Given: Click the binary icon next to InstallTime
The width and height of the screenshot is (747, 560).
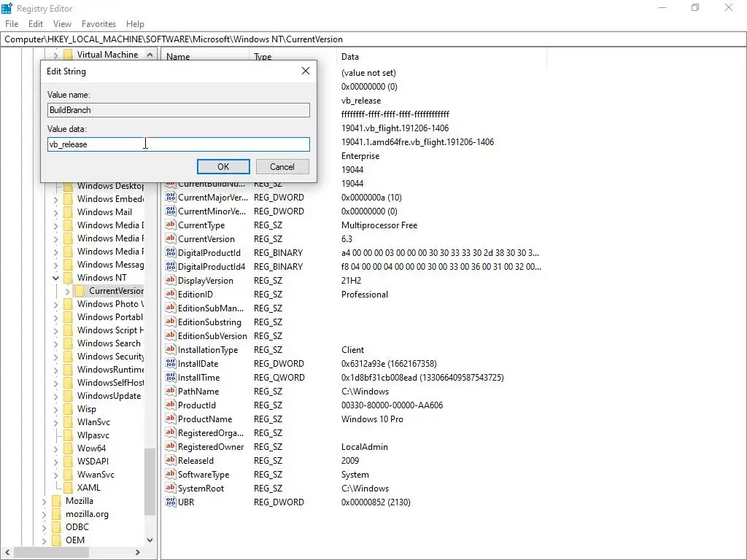Looking at the screenshot, I should coord(171,377).
